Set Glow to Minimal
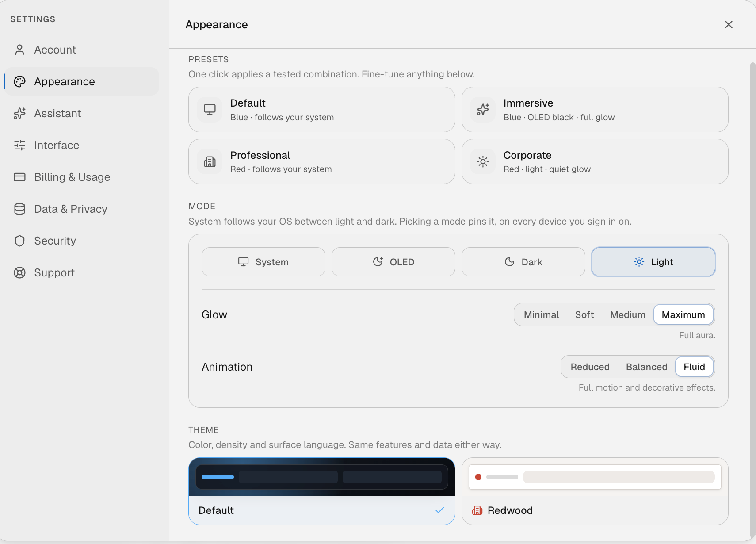The image size is (756, 544). (x=541, y=315)
